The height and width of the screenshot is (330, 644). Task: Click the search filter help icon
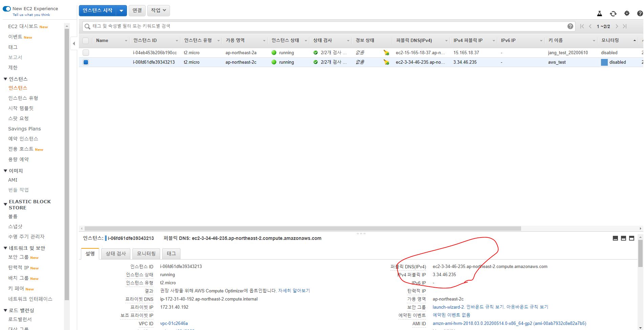tap(570, 26)
